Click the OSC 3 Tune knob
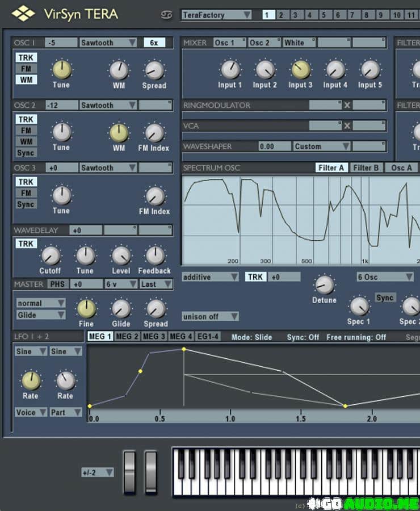This screenshot has width=420, height=511. point(62,195)
